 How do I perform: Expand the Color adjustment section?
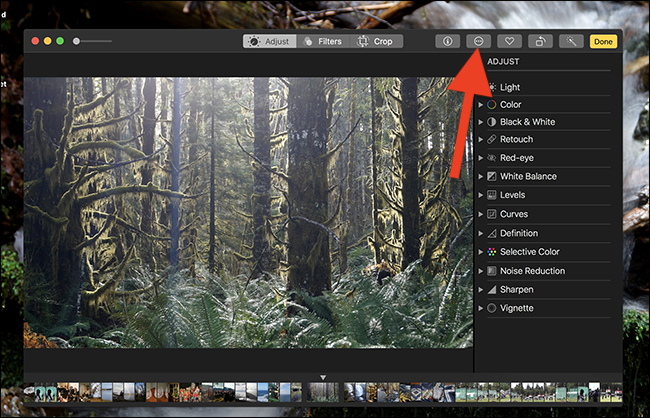click(480, 105)
